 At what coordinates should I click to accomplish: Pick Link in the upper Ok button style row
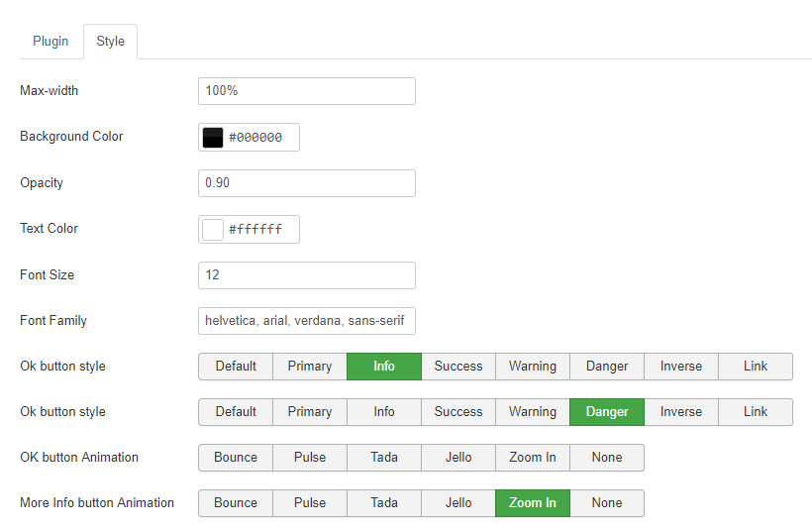[x=756, y=367]
